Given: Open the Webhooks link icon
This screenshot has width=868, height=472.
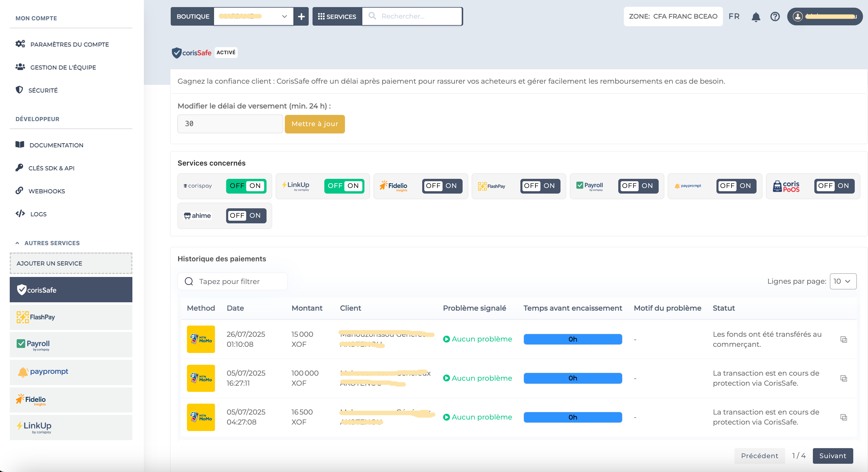Looking at the screenshot, I should tap(20, 191).
